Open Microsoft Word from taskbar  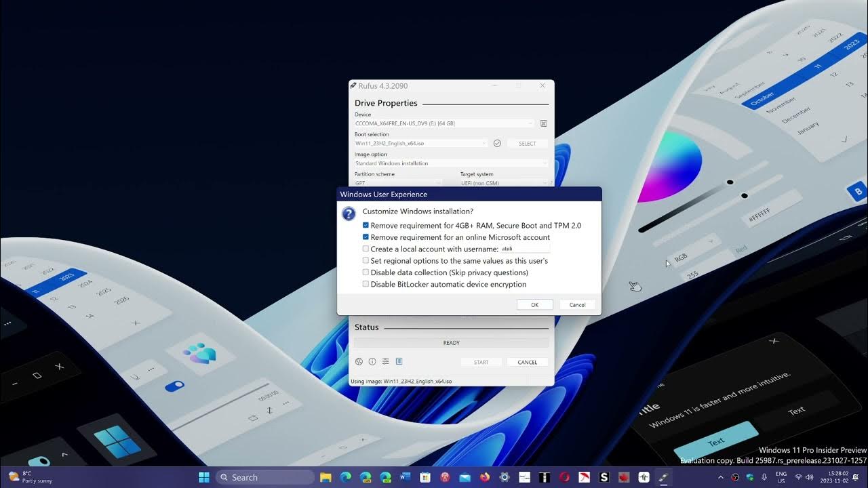tap(406, 477)
